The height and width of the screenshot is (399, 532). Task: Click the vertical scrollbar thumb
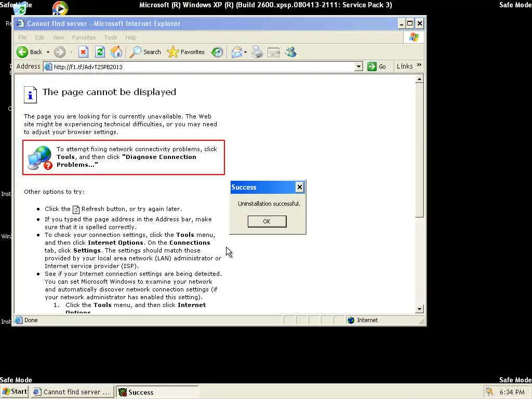(419, 150)
